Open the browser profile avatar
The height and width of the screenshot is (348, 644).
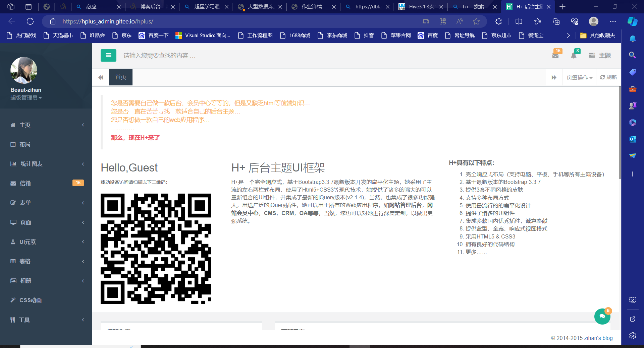click(x=594, y=21)
